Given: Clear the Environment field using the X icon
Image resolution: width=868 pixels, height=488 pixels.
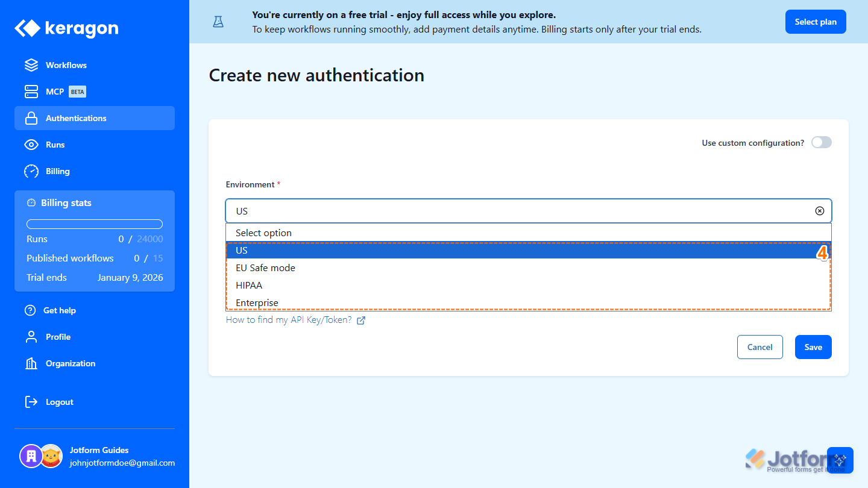Looking at the screenshot, I should click(x=819, y=210).
